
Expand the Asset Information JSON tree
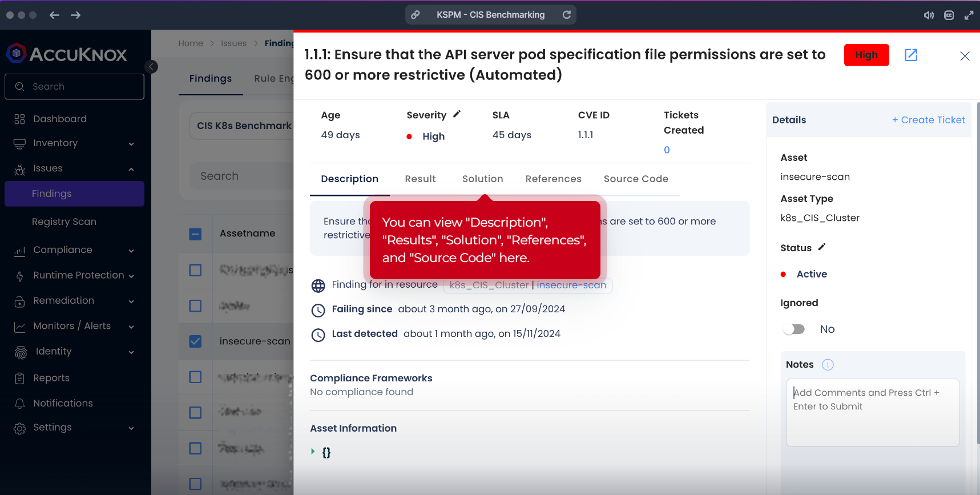(313, 452)
